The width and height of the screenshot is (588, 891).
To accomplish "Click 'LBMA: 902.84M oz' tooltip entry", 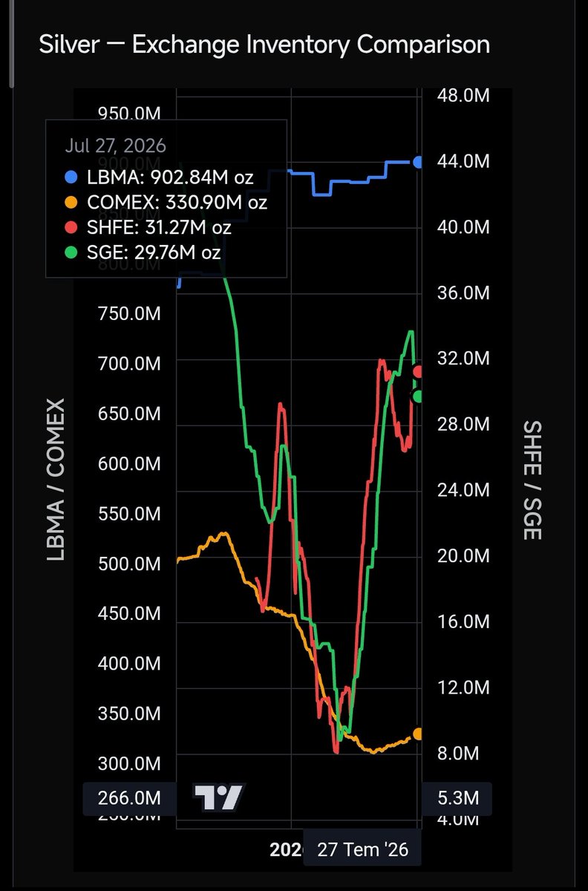I will (169, 177).
